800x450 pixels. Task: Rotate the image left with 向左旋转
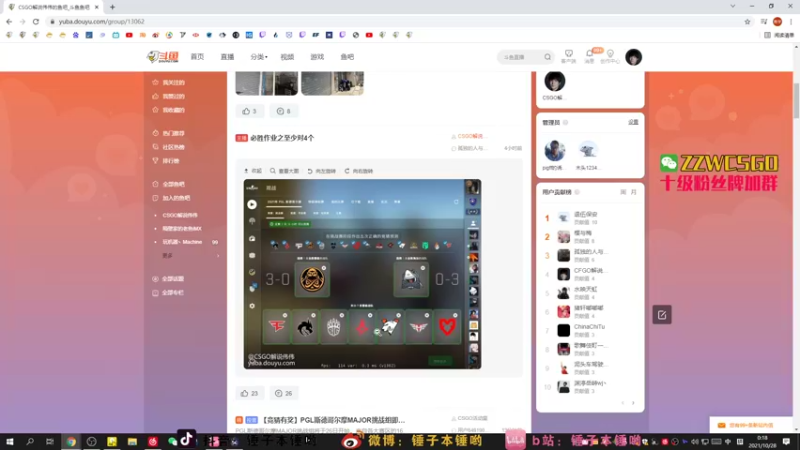click(x=321, y=171)
